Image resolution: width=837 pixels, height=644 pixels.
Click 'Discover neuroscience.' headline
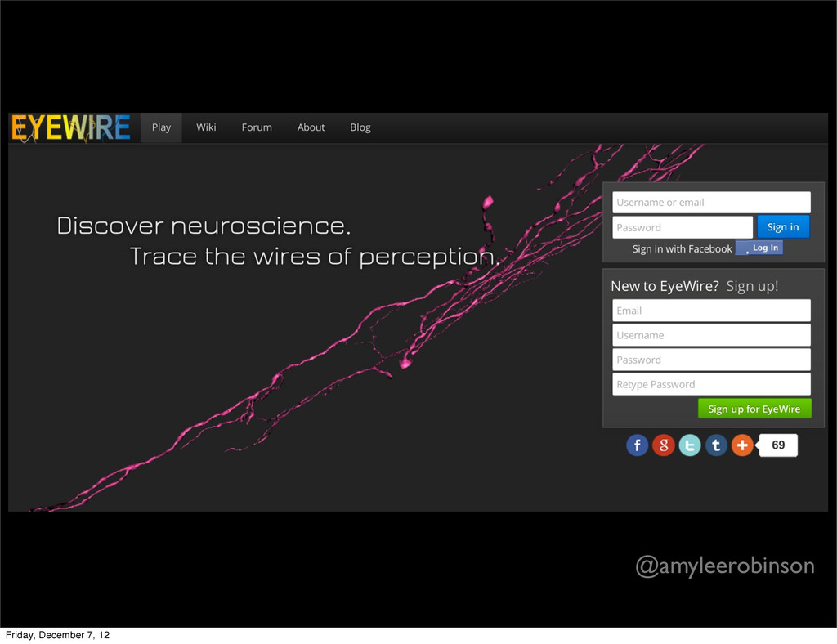pyautogui.click(x=204, y=226)
